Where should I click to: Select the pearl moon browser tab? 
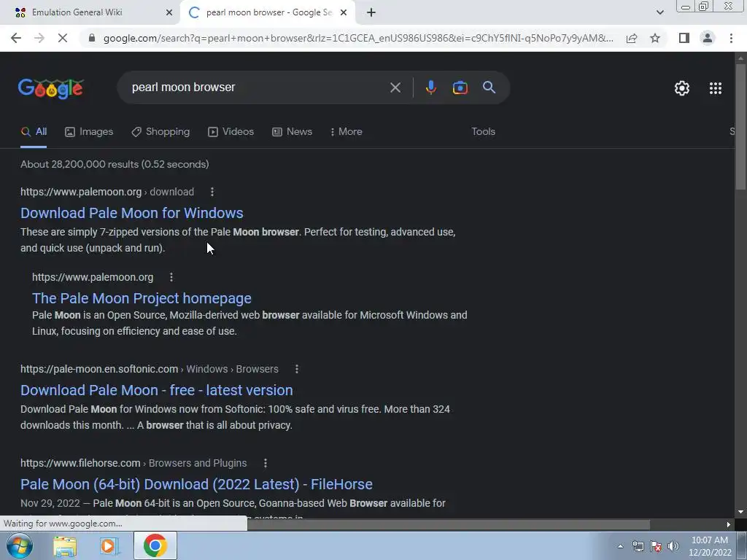point(267,13)
